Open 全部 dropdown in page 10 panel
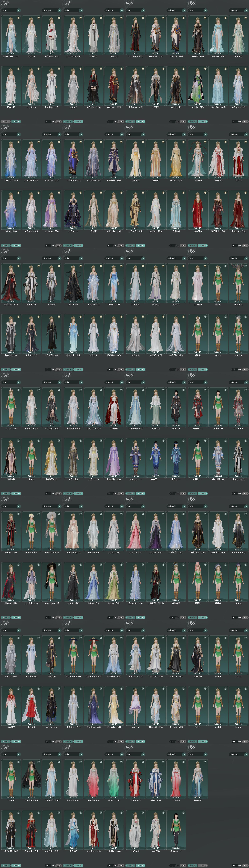Screen dimensions: 249x868 [x=73, y=258]
